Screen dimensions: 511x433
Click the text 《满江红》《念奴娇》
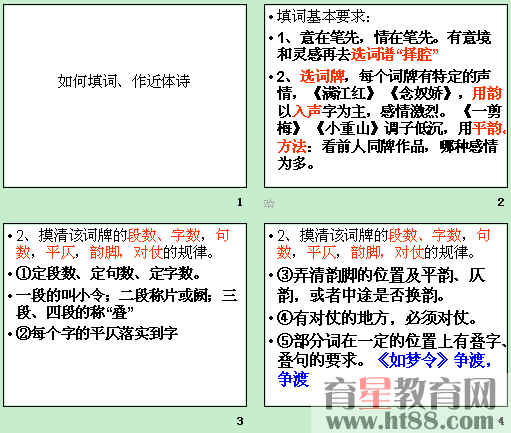click(x=381, y=93)
